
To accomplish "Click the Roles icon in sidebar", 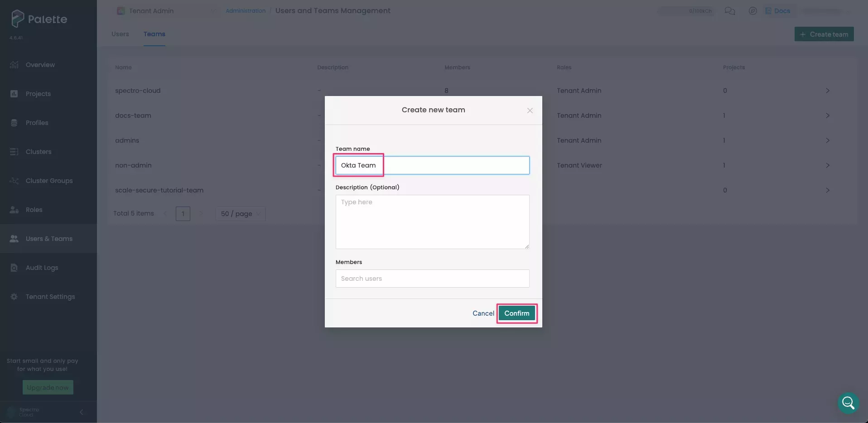I will click(14, 210).
